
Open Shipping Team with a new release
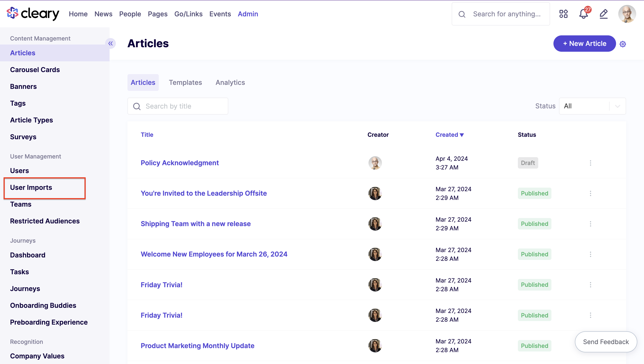(x=195, y=224)
